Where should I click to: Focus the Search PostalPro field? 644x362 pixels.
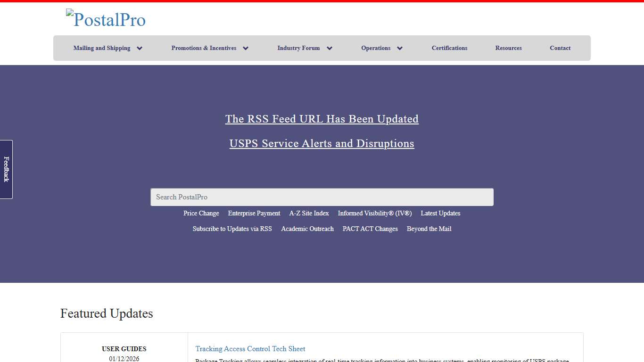[322, 197]
